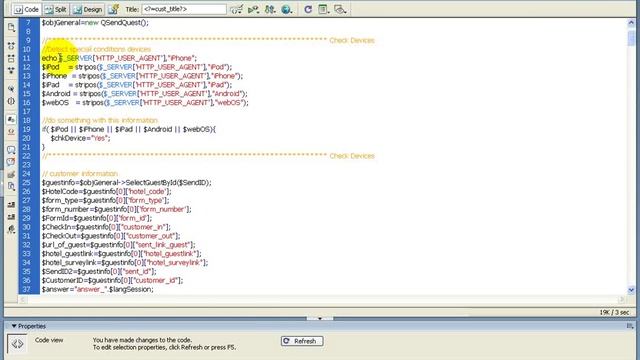Click the Collapse Full Tag icon
This screenshot has width=640, height=360.
(11, 46)
